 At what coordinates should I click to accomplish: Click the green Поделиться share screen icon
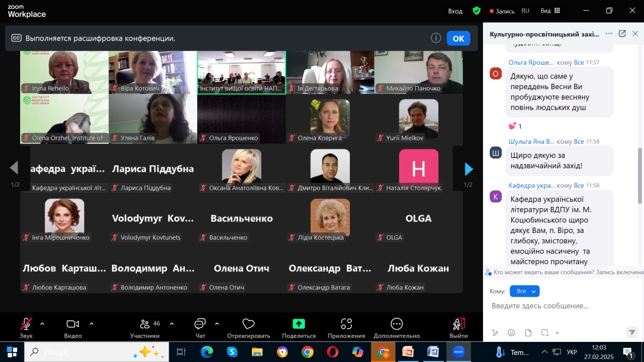(299, 324)
